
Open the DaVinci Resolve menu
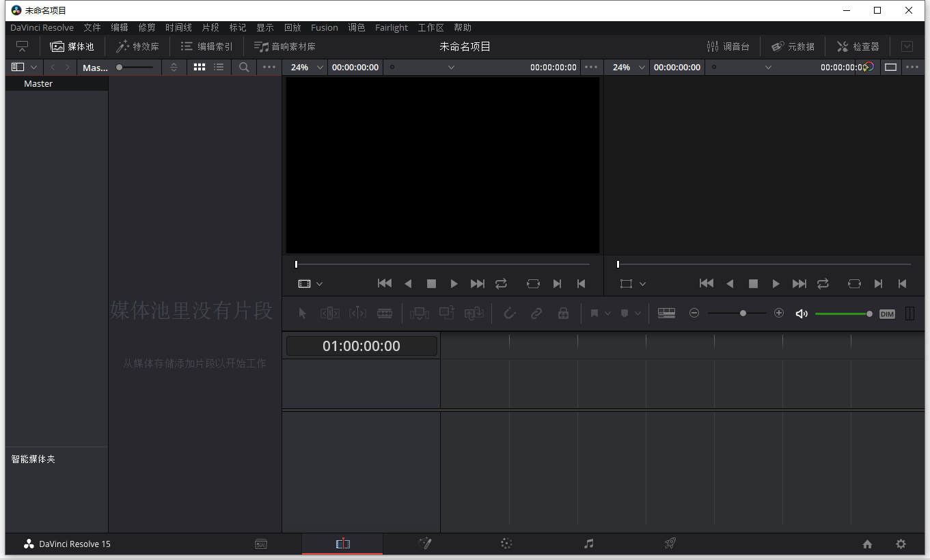click(42, 27)
